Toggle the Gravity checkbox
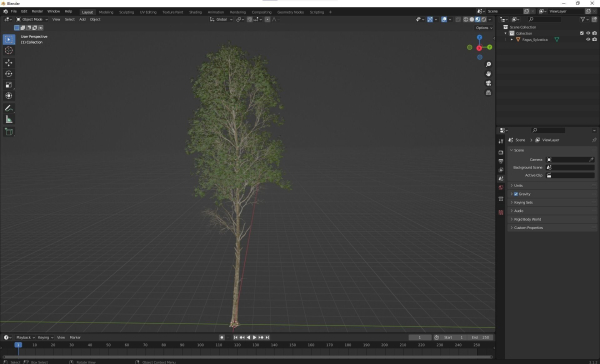Screen dimensions: 600x364 516,194
